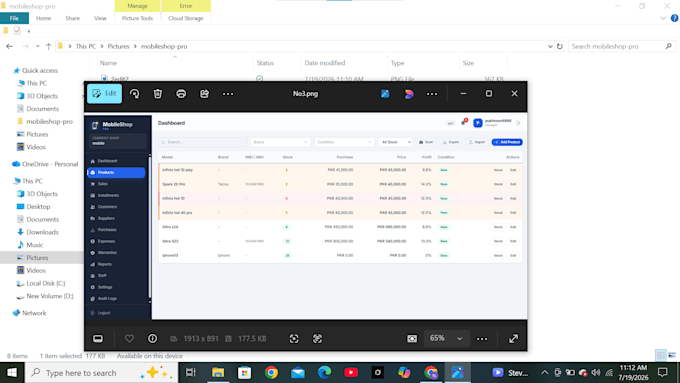Click the visual search icon in viewer
Viewport: 680px width, 383px height.
[x=317, y=338]
